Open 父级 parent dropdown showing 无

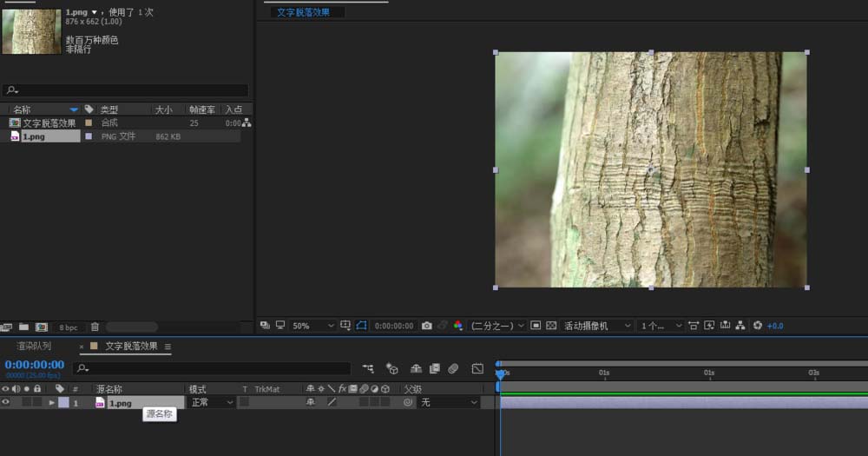pos(449,403)
